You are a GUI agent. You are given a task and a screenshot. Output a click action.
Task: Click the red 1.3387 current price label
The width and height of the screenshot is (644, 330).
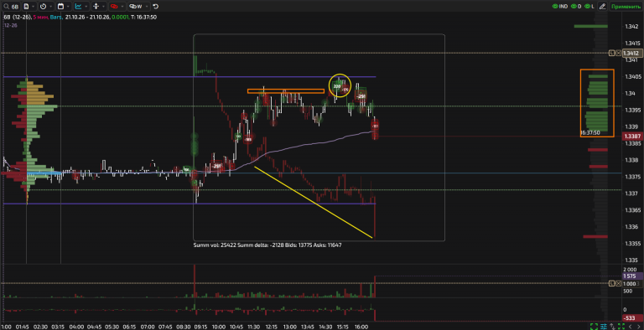click(632, 137)
